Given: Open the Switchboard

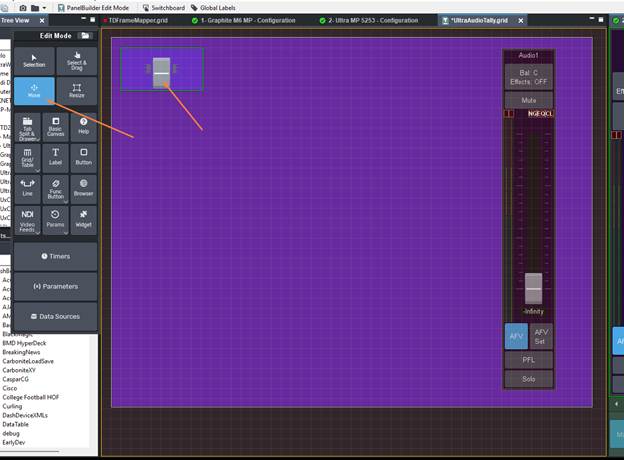Looking at the screenshot, I should coord(164,8).
